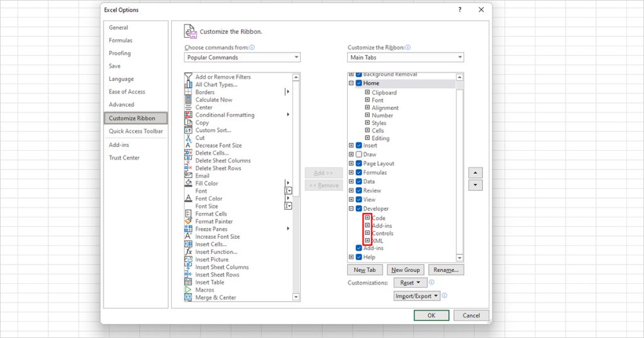Click the Add >> button

coord(324,173)
